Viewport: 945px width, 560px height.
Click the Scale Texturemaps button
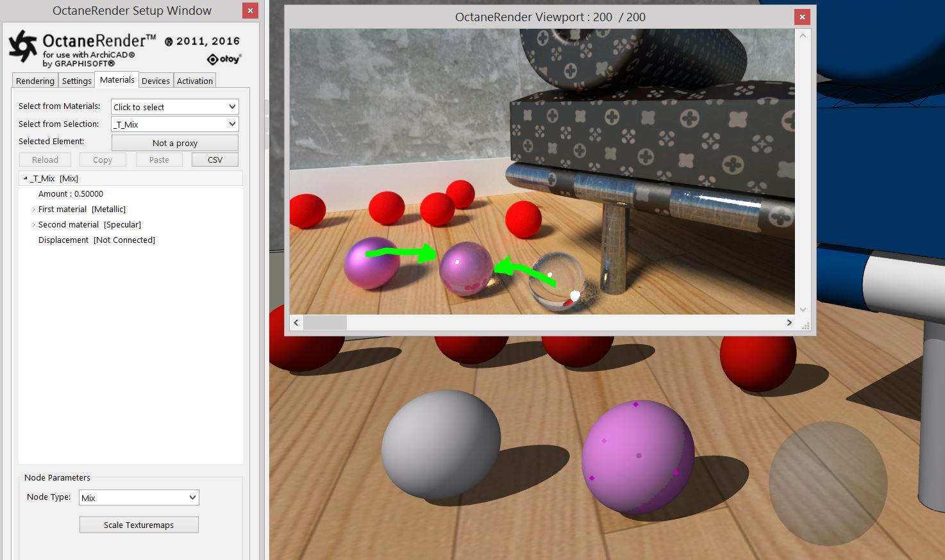[x=138, y=525]
